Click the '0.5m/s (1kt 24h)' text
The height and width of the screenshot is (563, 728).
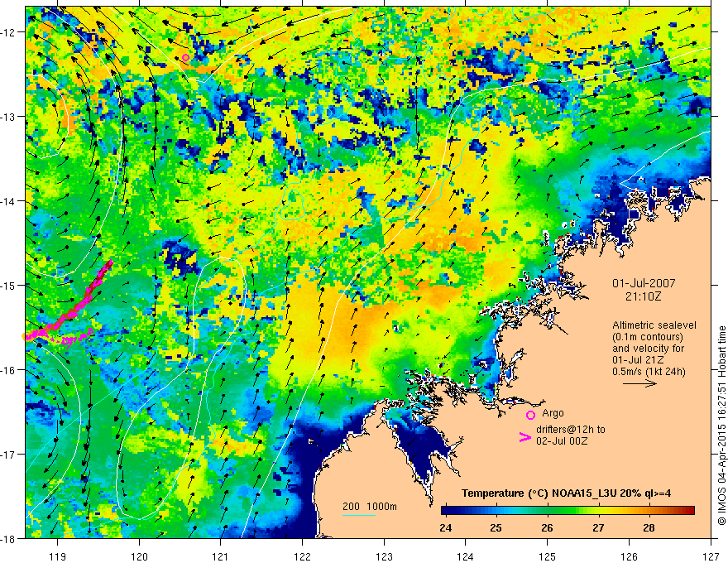pyautogui.click(x=649, y=371)
